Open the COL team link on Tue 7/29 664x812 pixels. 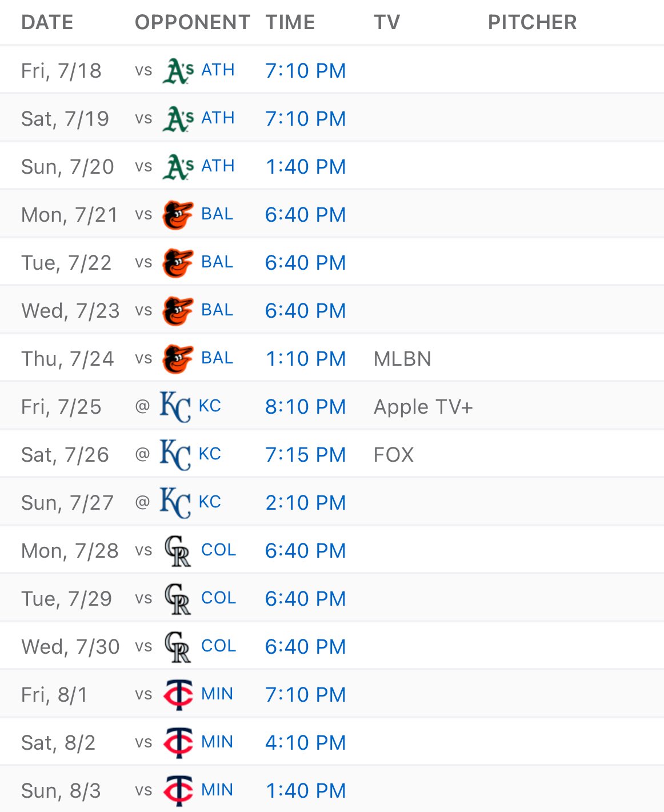tap(218, 598)
